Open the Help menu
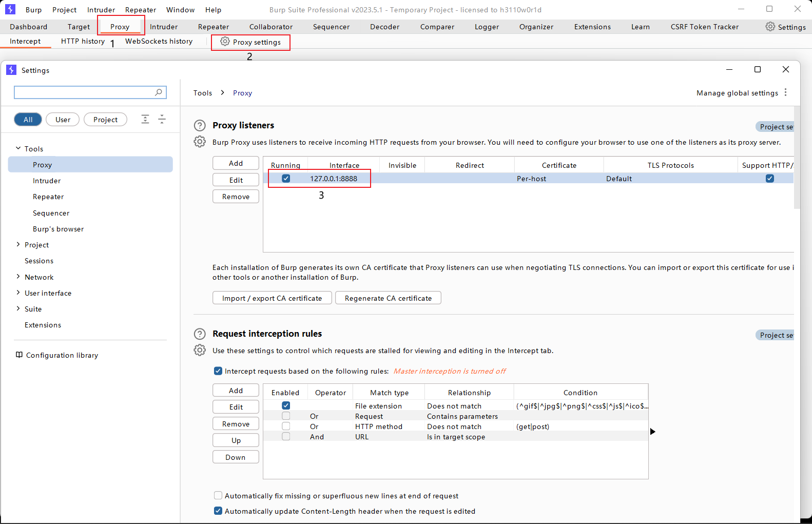The image size is (812, 524). click(213, 10)
